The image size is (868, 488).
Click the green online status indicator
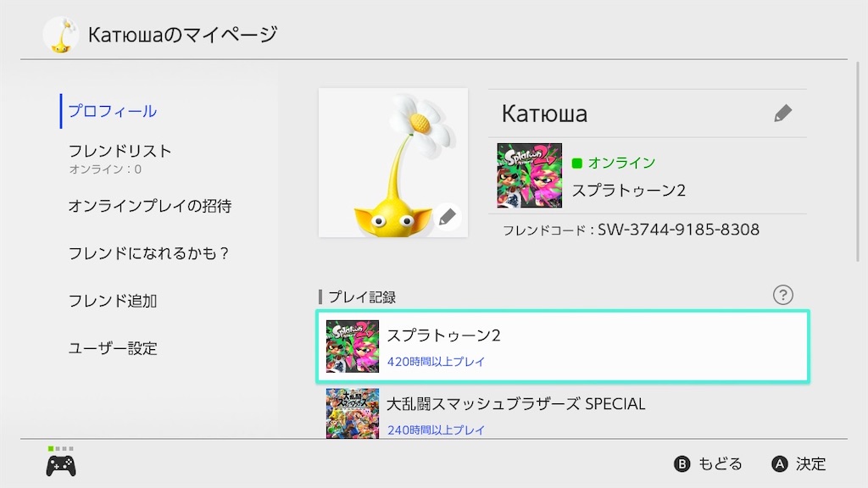[576, 163]
